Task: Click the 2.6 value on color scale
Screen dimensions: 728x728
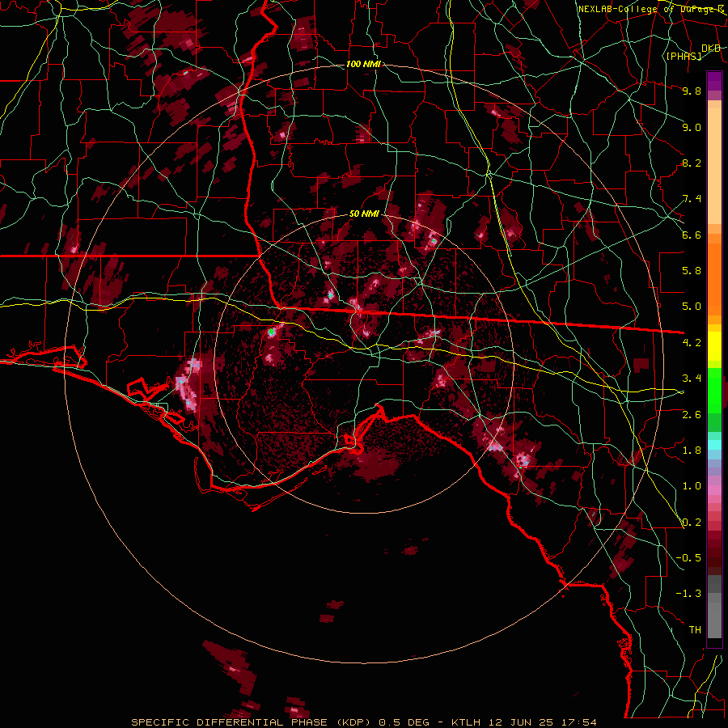Action: pyautogui.click(x=692, y=415)
